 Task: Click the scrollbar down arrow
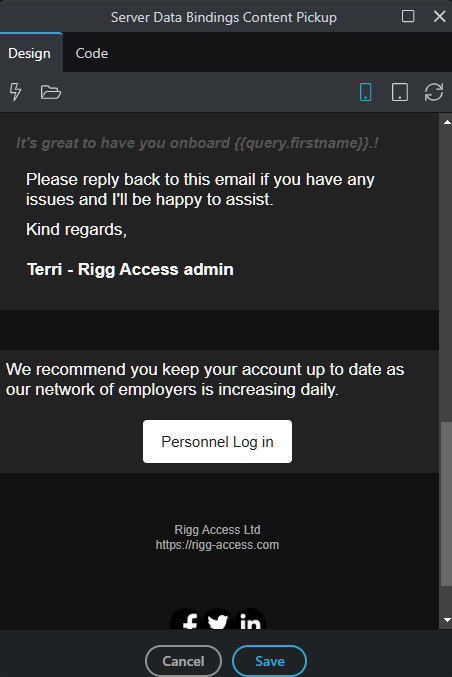point(447,620)
